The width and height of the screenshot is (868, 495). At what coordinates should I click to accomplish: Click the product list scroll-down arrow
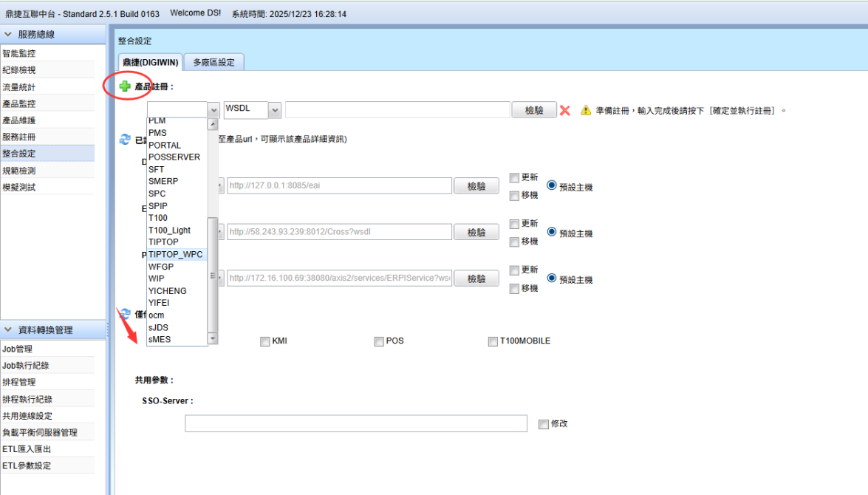point(213,338)
